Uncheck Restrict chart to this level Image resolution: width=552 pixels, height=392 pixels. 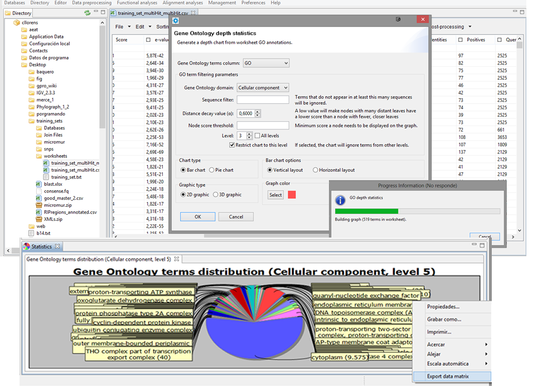[x=232, y=145]
